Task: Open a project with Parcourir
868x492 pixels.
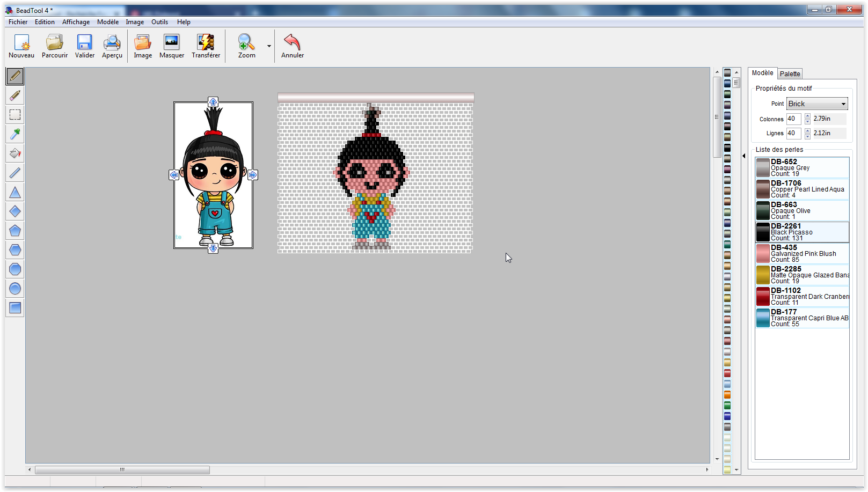Action: pyautogui.click(x=54, y=46)
